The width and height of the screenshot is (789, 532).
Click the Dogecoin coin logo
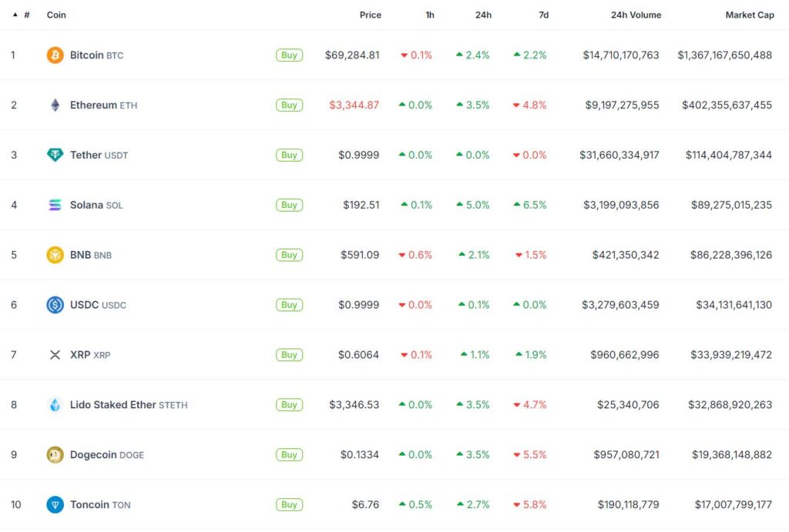coord(55,454)
